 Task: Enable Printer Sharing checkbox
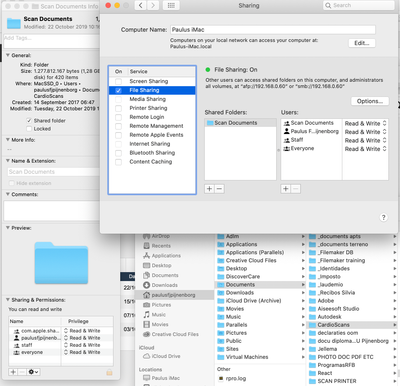pos(118,108)
